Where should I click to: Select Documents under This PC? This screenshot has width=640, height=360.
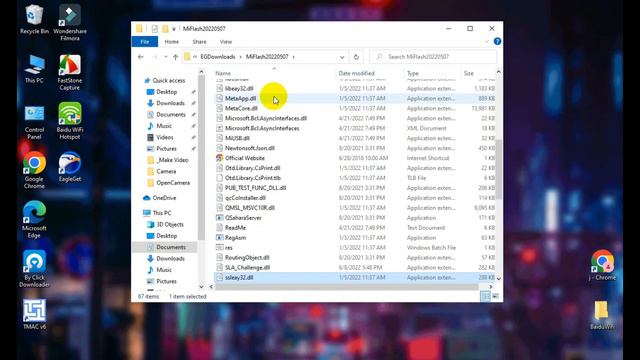(171, 247)
